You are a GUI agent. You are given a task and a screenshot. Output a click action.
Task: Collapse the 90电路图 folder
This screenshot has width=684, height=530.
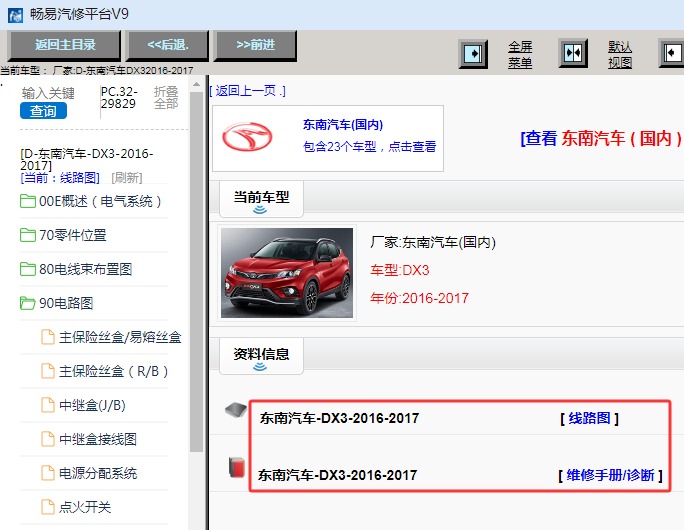pos(66,304)
